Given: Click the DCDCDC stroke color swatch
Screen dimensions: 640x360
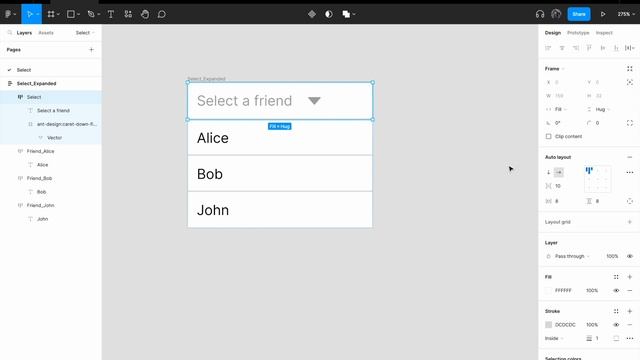Looking at the screenshot, I should point(549,325).
